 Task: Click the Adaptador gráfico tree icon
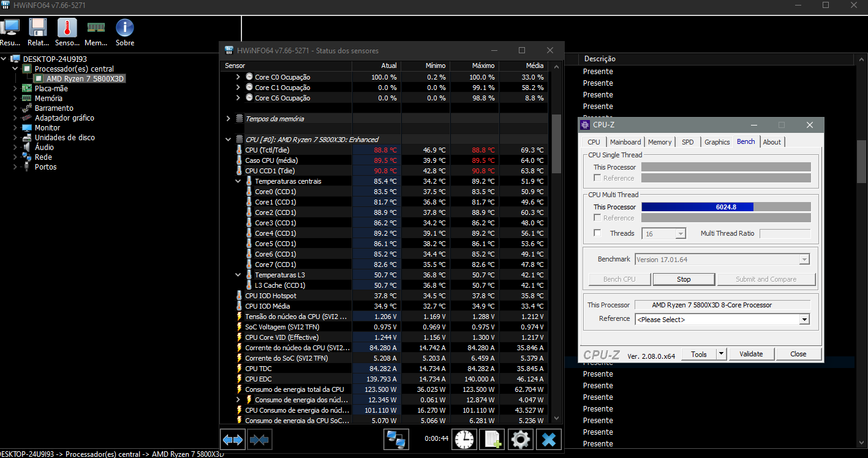click(x=27, y=118)
